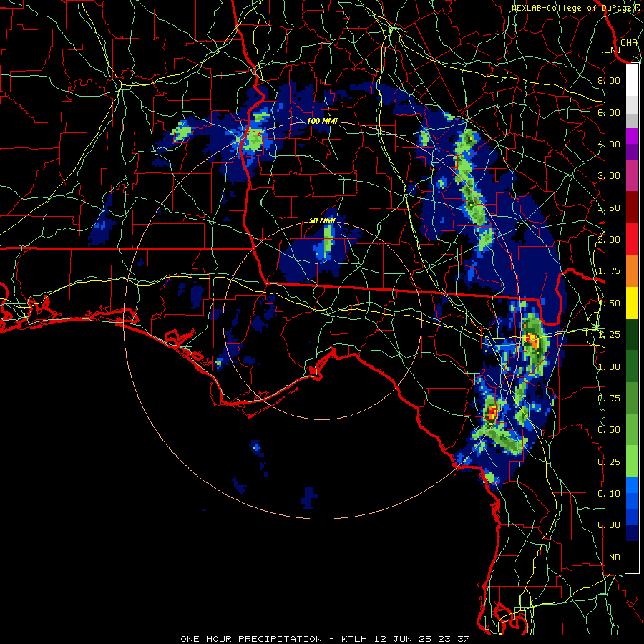Select the magenta legend color swatch
This screenshot has height=644, width=644.
coord(632,136)
